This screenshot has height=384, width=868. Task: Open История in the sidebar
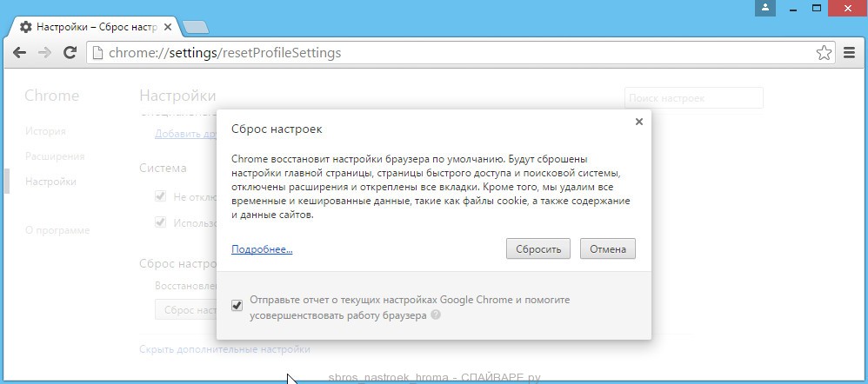click(45, 132)
